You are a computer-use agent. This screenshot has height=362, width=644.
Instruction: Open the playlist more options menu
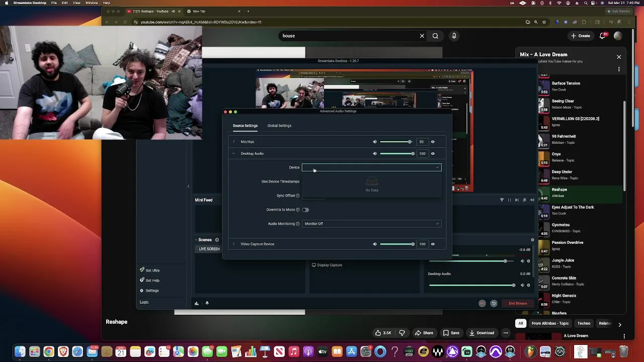(619, 69)
